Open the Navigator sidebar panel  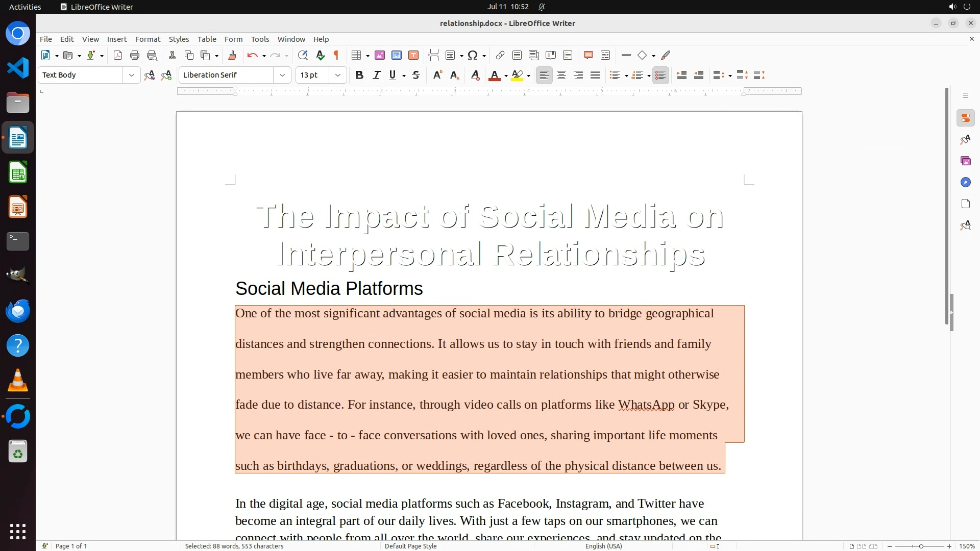coord(965,182)
